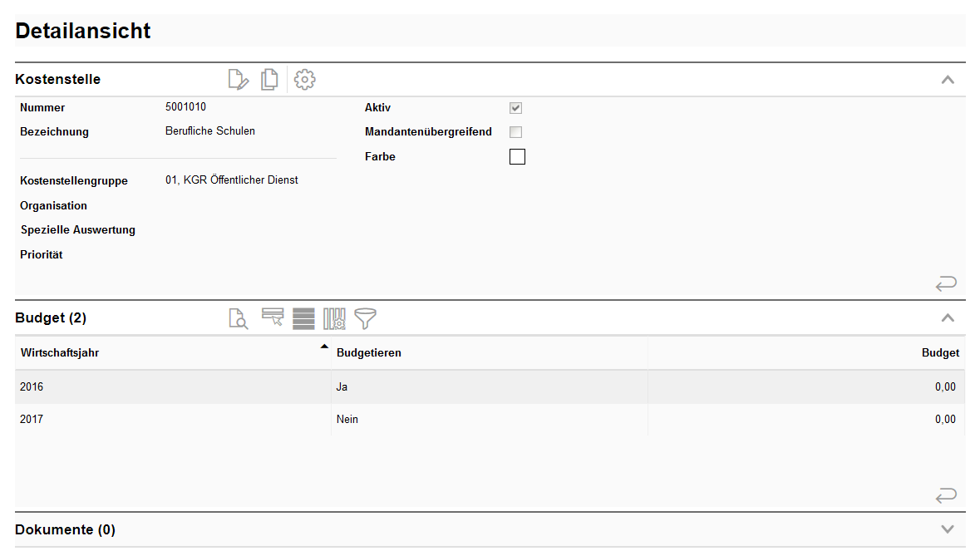Select the 2016 budget row

[x=166, y=387]
